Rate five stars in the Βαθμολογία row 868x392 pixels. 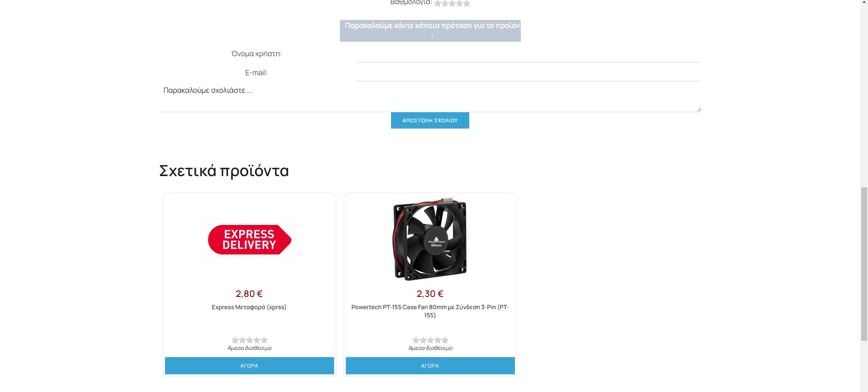pyautogui.click(x=467, y=3)
